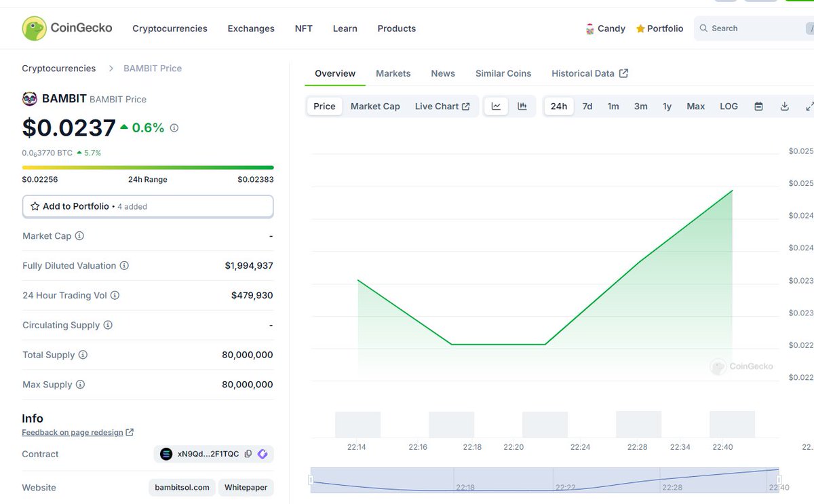Click the $0.0237 price value

[69, 128]
